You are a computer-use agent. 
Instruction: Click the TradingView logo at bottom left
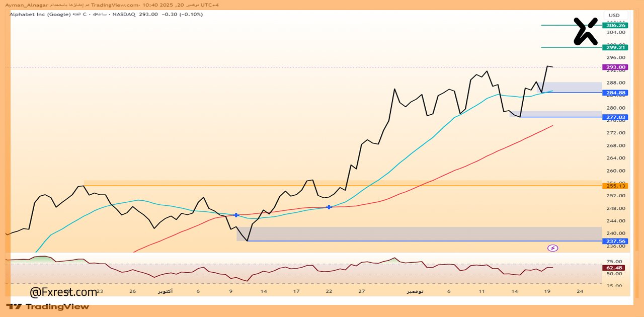tap(48, 306)
